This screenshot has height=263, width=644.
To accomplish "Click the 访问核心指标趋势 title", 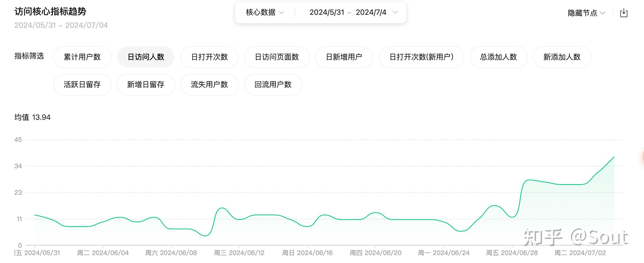I will tap(50, 11).
